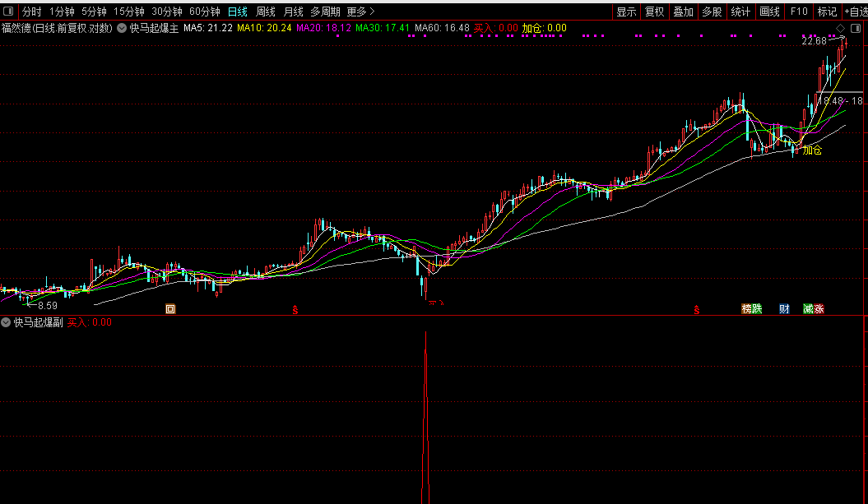Click the MA20: 18.12 label
Image resolution: width=868 pixels, height=504 pixels.
coord(323,28)
